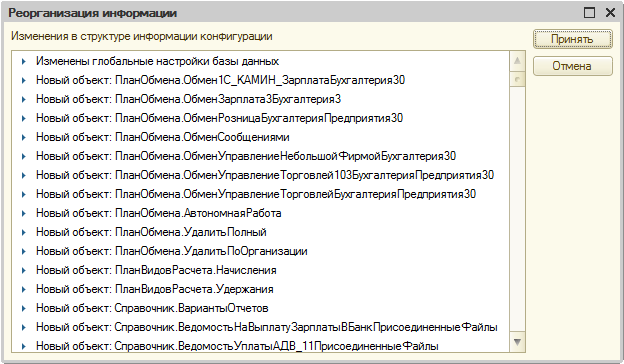Expand the ПланВидовРасчета.Удержания row
The height and width of the screenshot is (364, 624).
(x=23, y=289)
